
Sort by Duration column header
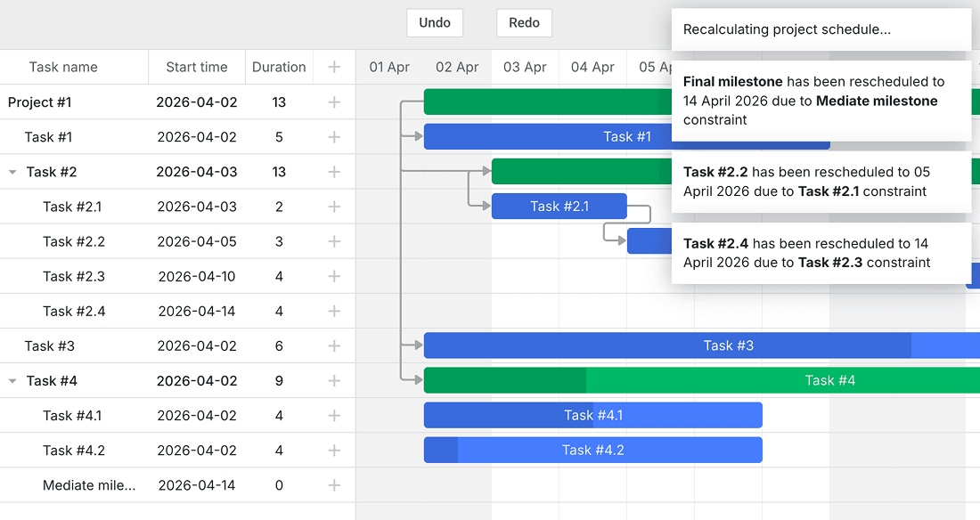[279, 67]
